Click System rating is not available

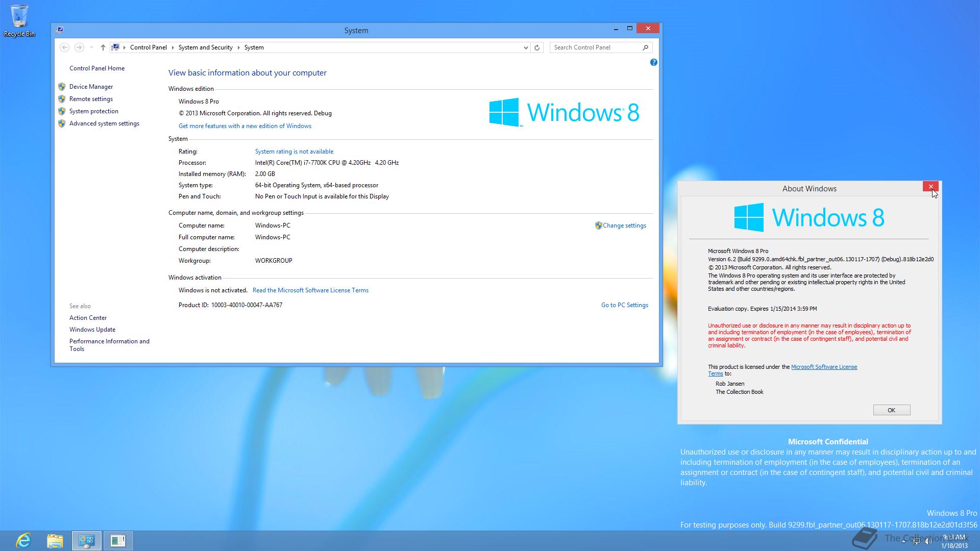coord(294,152)
